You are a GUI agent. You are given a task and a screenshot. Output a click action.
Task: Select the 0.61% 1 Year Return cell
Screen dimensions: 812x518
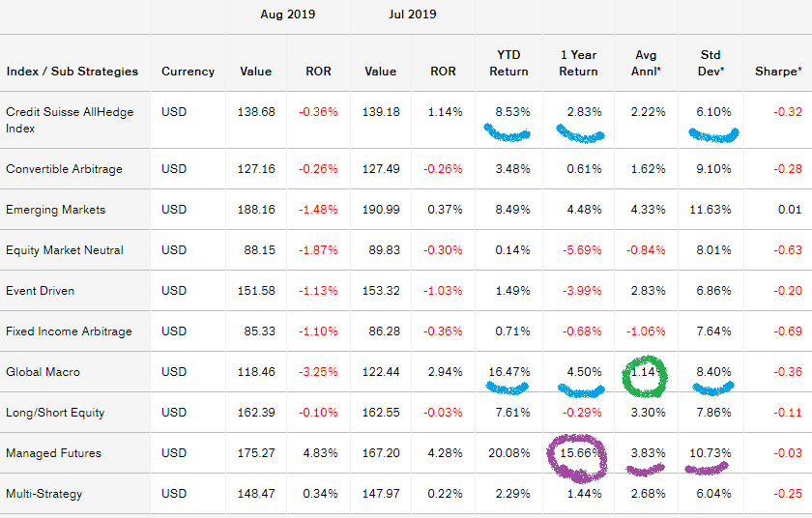pyautogui.click(x=584, y=169)
